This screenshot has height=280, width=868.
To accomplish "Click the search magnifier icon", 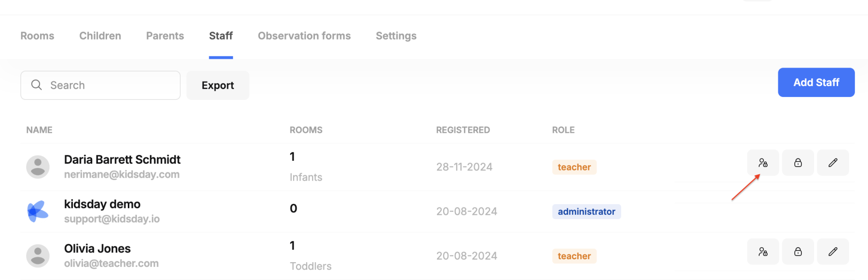I will coord(36,85).
